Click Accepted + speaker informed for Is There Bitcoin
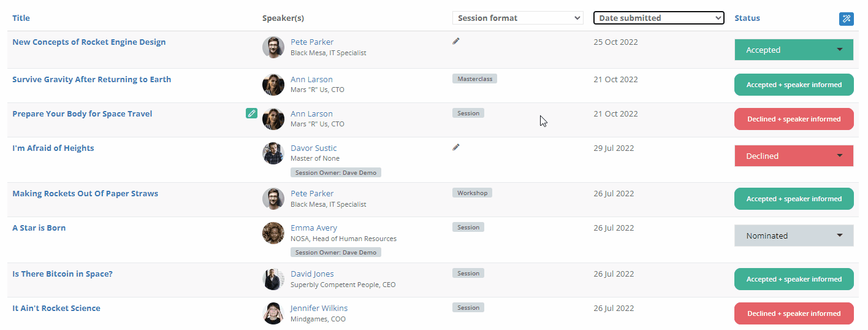This screenshot has width=868, height=330. click(794, 279)
